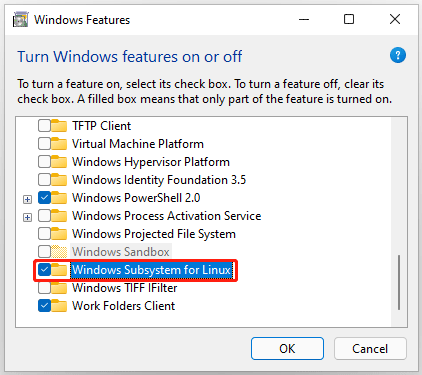Select the Windows Identity Foundation 3.5 item
This screenshot has height=375, width=422.
tap(159, 180)
